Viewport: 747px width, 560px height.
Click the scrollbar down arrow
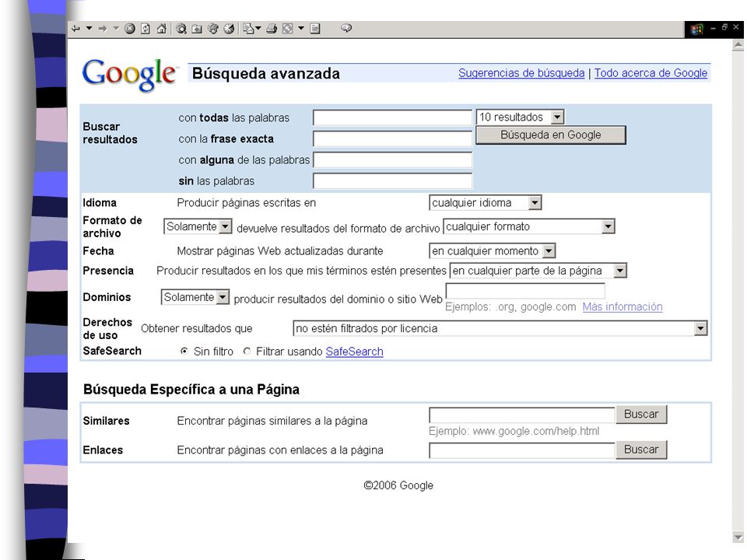[x=738, y=537]
